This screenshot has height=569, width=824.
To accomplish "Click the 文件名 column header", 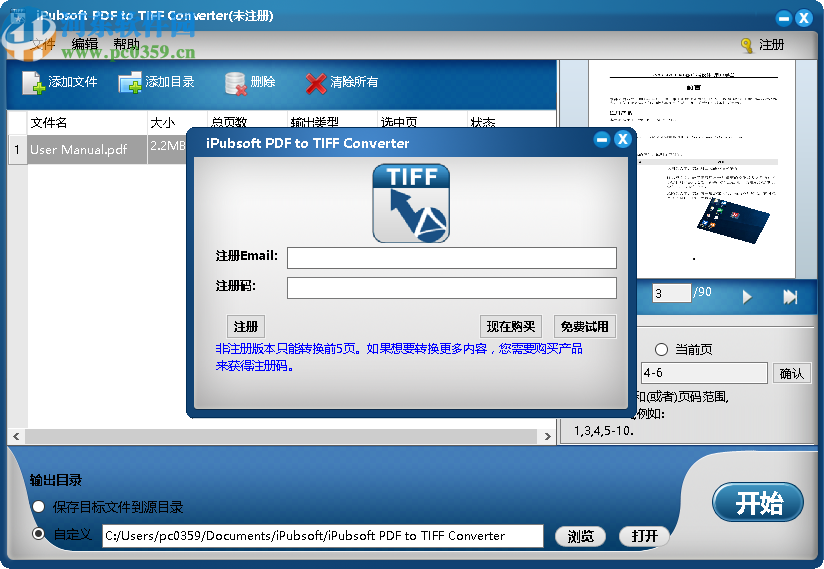I will [87, 122].
